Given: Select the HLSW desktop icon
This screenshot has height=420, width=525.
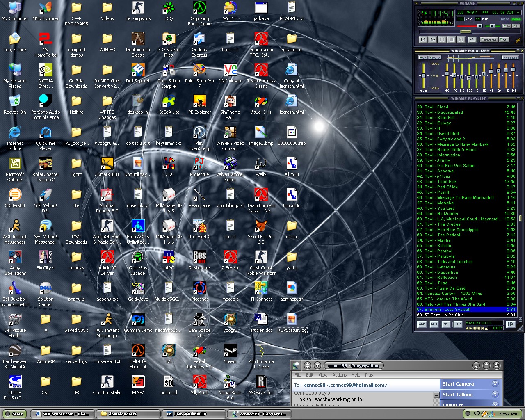Looking at the screenshot, I should pos(138,385).
